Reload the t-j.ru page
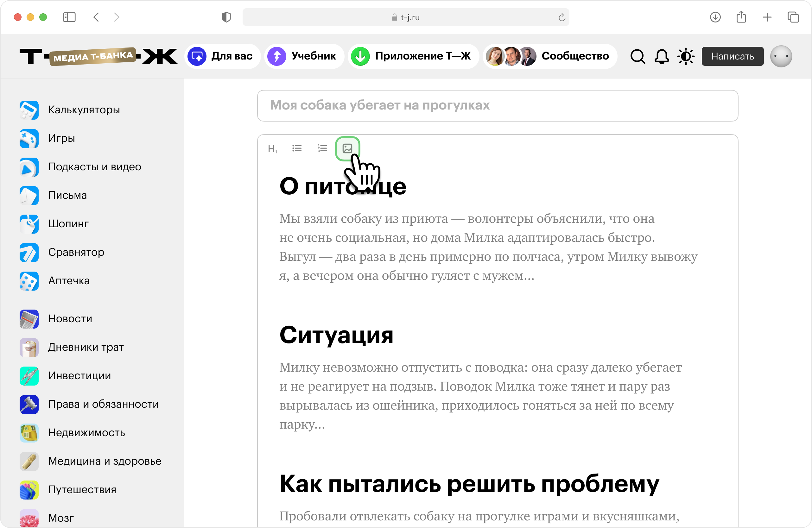Screen dimensions: 812x528 [x=561, y=17]
